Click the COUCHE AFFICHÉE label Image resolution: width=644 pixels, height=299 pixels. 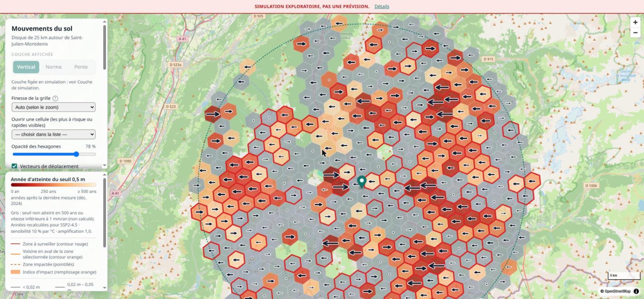(x=32, y=55)
